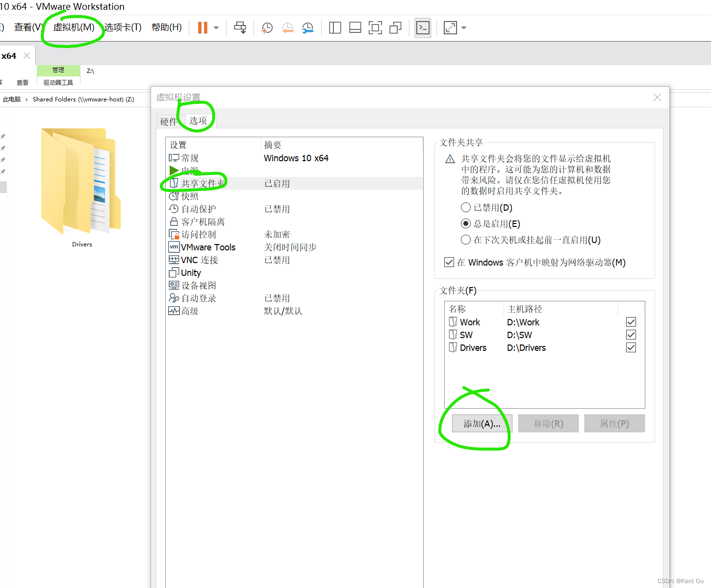Click the 摘要 column header
The image size is (711, 588).
point(341,145)
